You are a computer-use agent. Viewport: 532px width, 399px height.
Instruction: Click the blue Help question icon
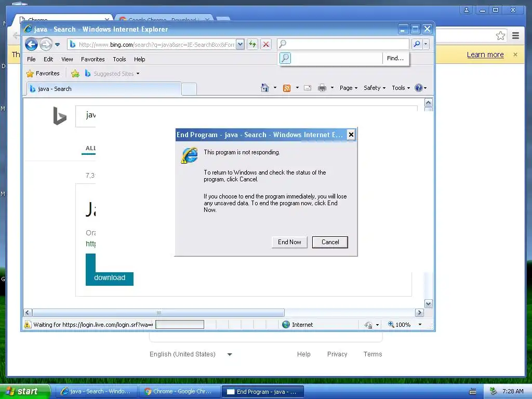click(x=419, y=88)
